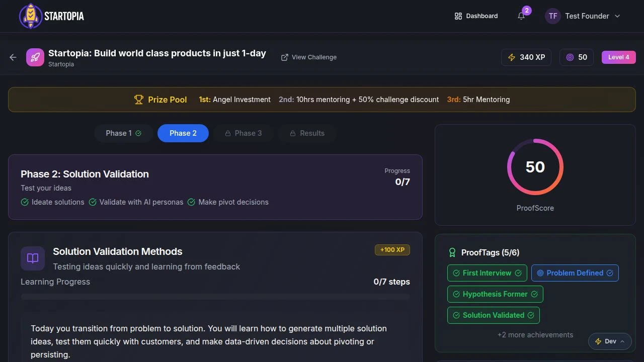Click the Solution Validation Methods title

tap(118, 251)
